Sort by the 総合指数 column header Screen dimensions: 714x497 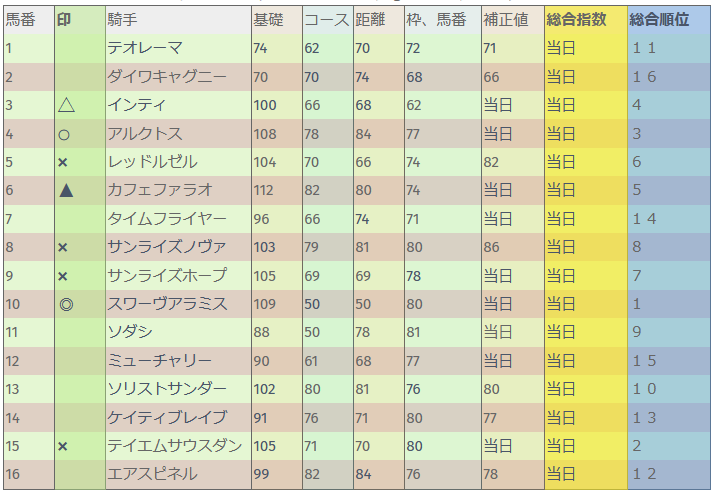[576, 20]
